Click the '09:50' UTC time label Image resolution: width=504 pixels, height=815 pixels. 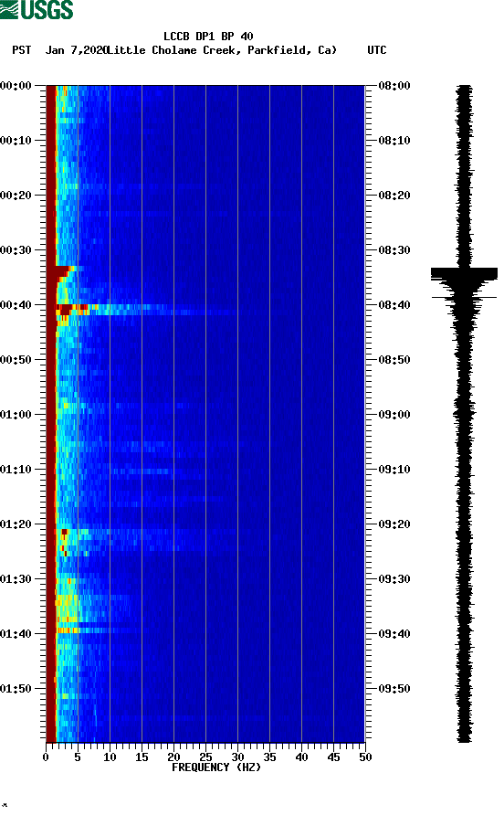(394, 689)
